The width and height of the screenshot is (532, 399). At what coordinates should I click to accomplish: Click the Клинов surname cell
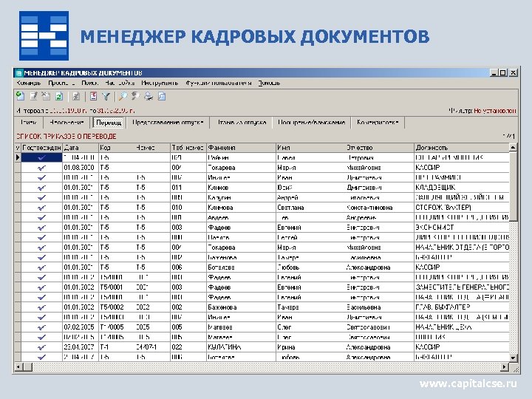[x=241, y=188]
